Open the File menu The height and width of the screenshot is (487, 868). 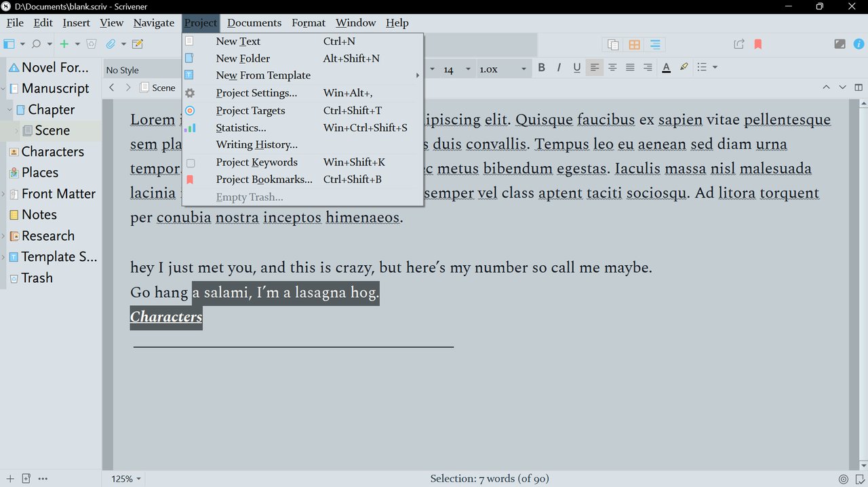15,22
